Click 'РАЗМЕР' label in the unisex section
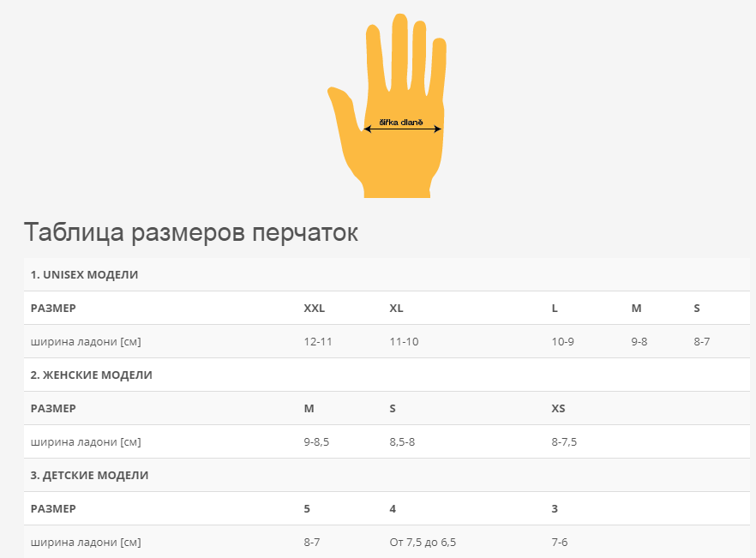756x558 pixels. (x=53, y=309)
